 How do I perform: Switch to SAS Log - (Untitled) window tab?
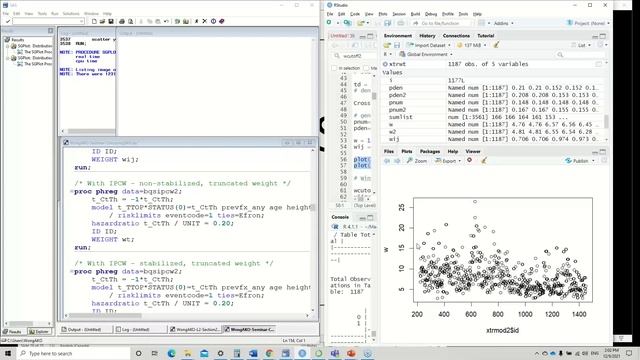tap(140, 329)
